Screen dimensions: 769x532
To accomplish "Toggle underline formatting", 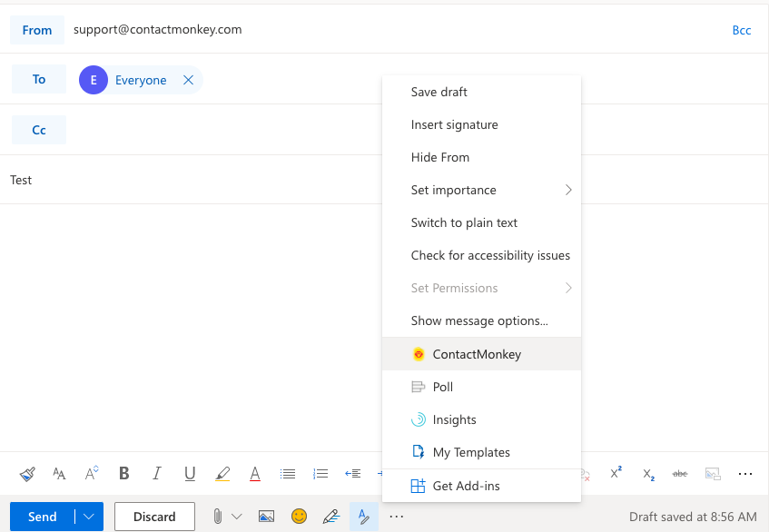I will pos(190,474).
